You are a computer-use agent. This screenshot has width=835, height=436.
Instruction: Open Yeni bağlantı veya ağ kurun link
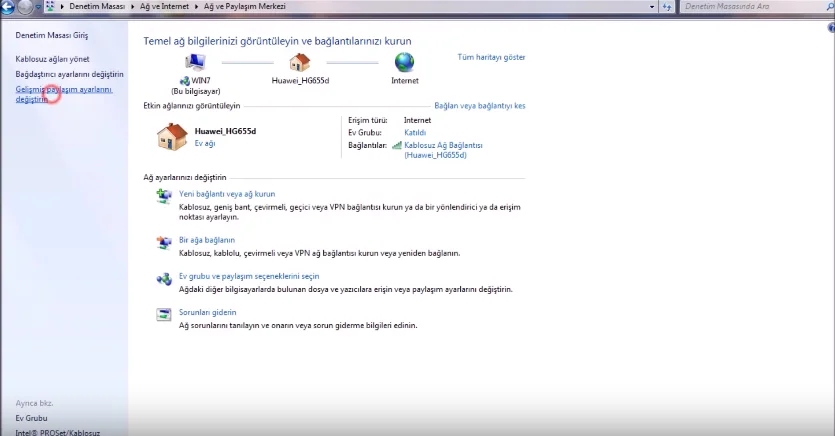[x=227, y=194]
